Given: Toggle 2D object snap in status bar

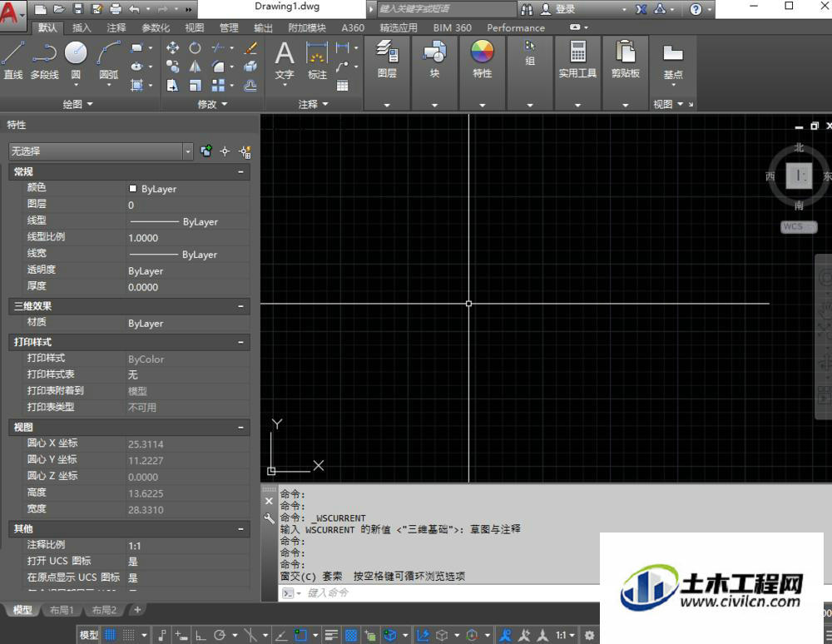Looking at the screenshot, I should (x=301, y=635).
